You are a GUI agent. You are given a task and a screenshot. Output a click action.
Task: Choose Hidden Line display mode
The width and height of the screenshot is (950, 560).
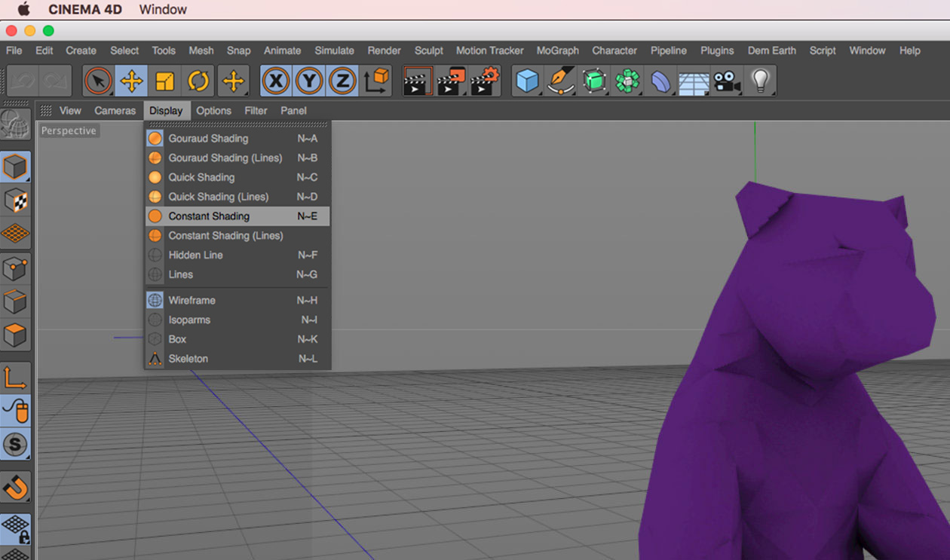237,256
